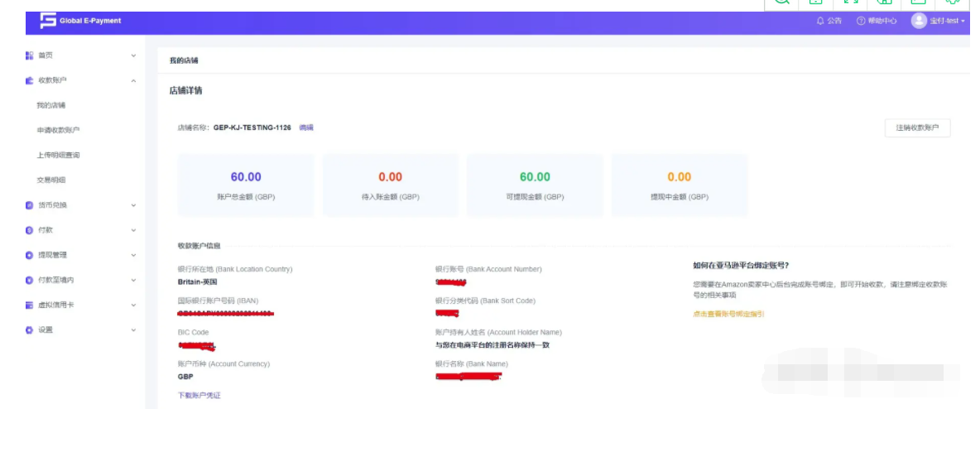Expand the 付款至境内 menu chevron
This screenshot has height=457, width=980.
point(133,280)
